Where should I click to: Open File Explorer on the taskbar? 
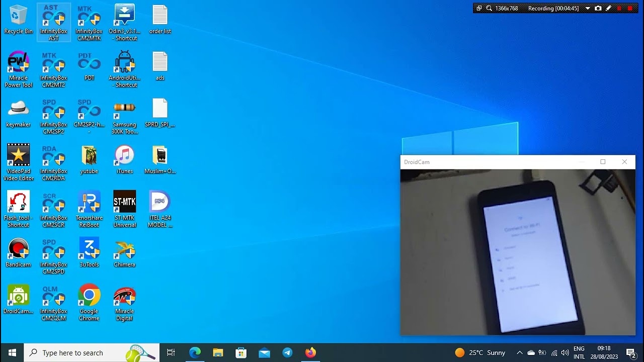[x=218, y=352]
